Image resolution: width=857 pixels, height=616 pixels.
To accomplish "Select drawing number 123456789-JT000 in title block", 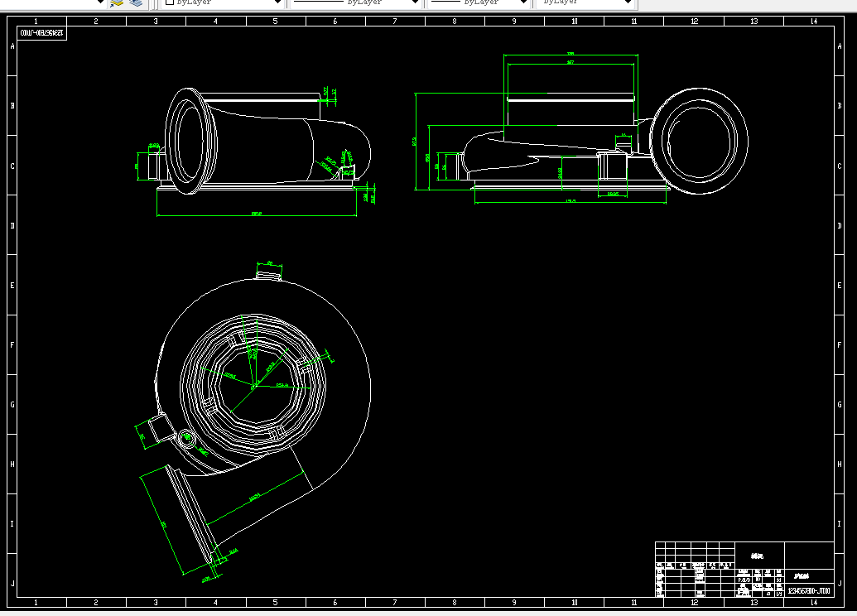I will pyautogui.click(x=809, y=591).
